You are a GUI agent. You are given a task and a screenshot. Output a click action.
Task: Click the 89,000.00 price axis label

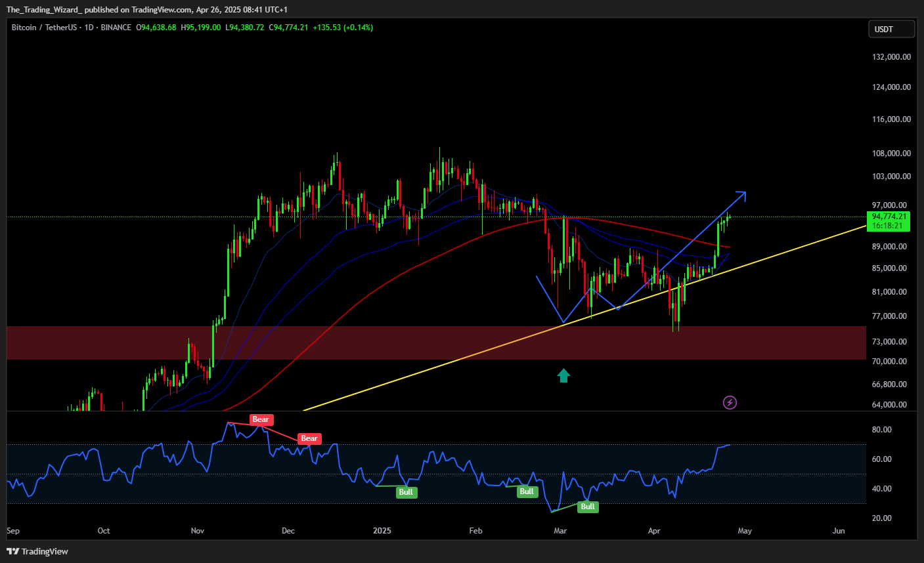889,247
